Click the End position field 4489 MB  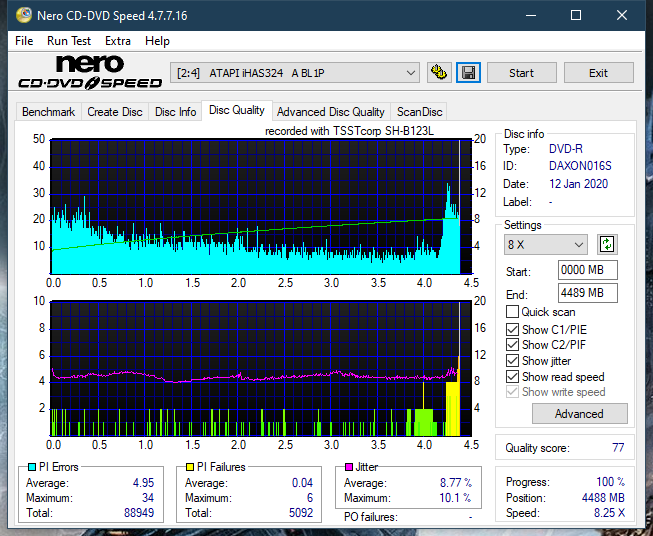click(587, 293)
